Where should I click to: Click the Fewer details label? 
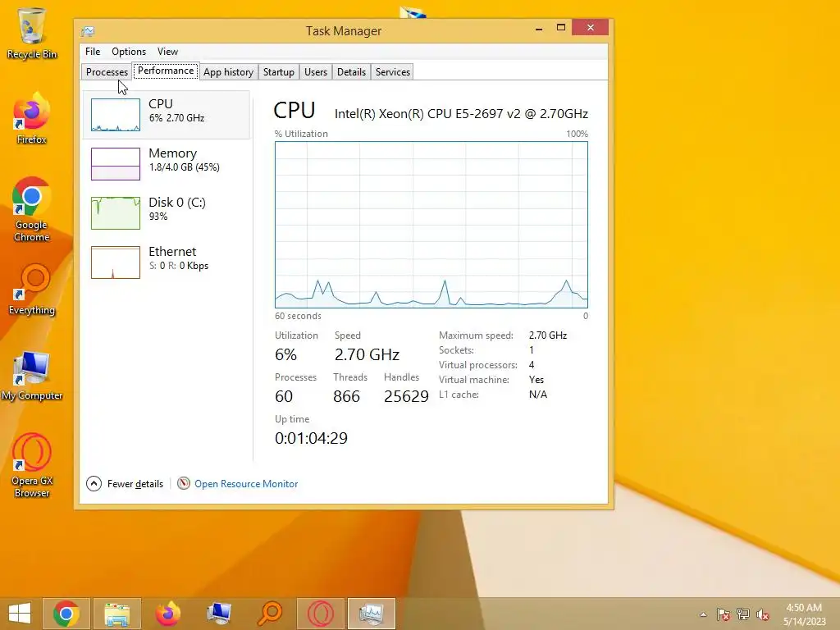(x=135, y=484)
